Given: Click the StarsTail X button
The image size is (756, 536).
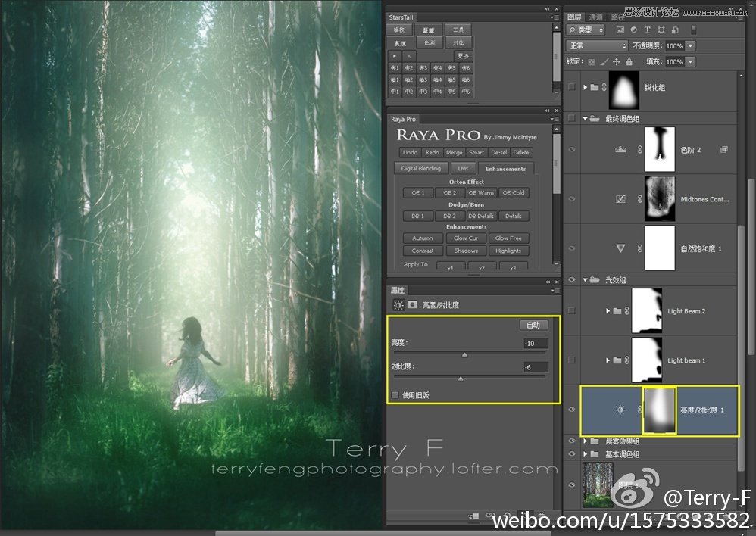Looking at the screenshot, I should coord(409,56).
